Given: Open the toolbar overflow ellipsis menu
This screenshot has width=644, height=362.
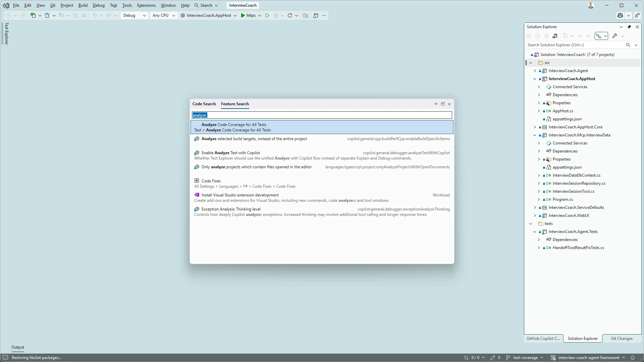Looking at the screenshot, I should coord(324,15).
